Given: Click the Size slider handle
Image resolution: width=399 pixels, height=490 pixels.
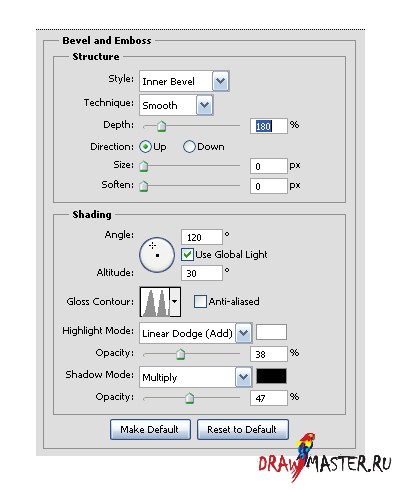Looking at the screenshot, I should [x=144, y=166].
